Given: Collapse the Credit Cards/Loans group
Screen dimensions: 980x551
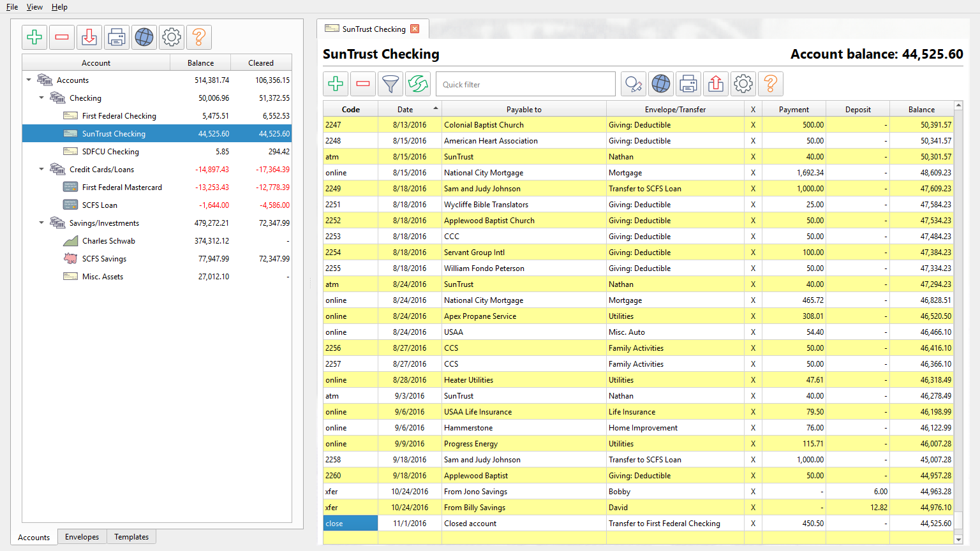Looking at the screenshot, I should pos(41,169).
